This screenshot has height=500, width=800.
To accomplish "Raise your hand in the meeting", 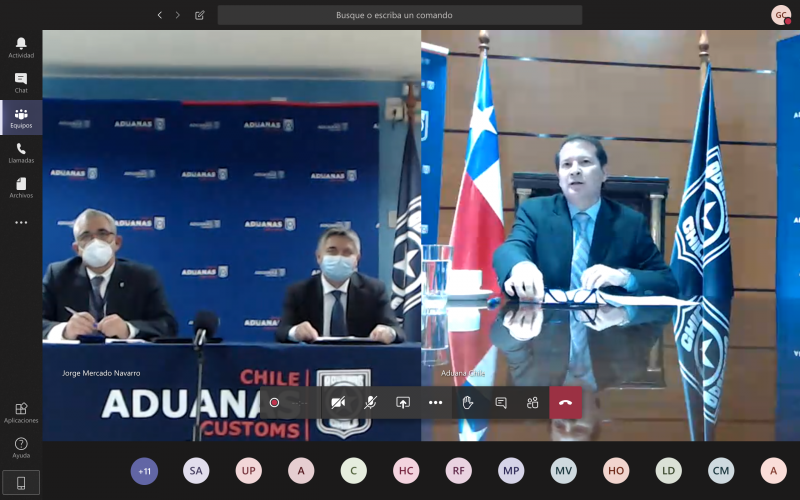I will 468,403.
